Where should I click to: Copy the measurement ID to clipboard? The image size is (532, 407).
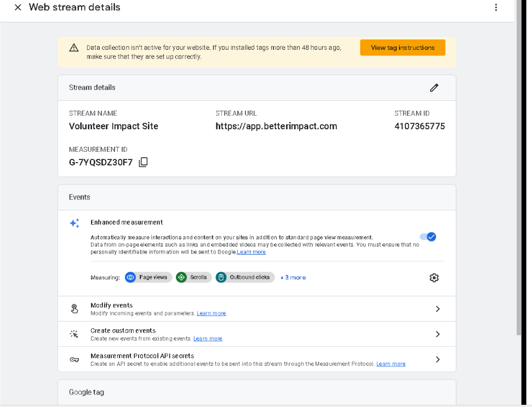click(x=143, y=162)
